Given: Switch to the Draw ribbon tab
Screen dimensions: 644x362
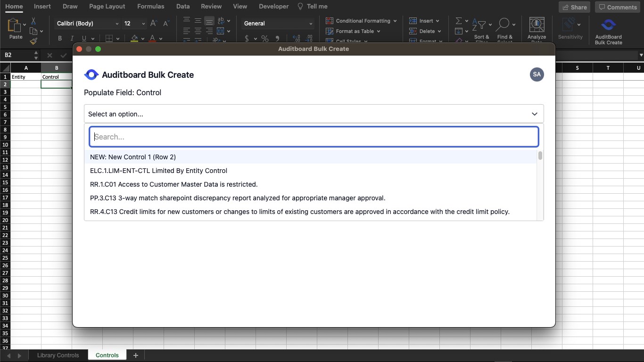Looking at the screenshot, I should (70, 7).
